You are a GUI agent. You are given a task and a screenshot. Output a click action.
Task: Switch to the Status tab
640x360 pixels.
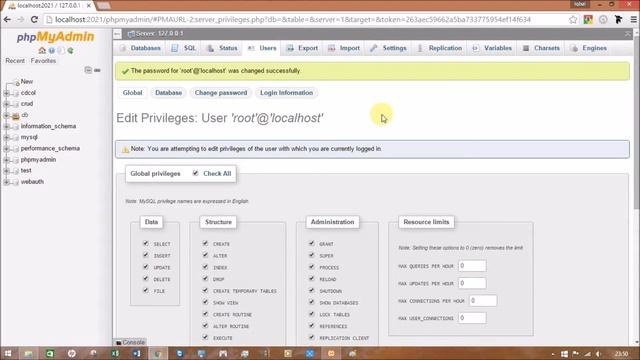[222, 48]
